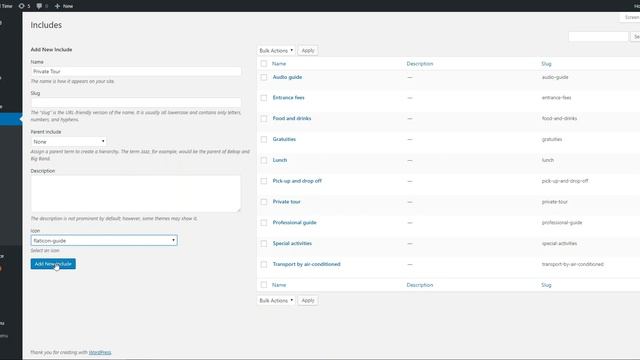Viewport: 640px width, 360px height.
Task: Check the Entrance fees row checkbox
Action: [x=264, y=98]
